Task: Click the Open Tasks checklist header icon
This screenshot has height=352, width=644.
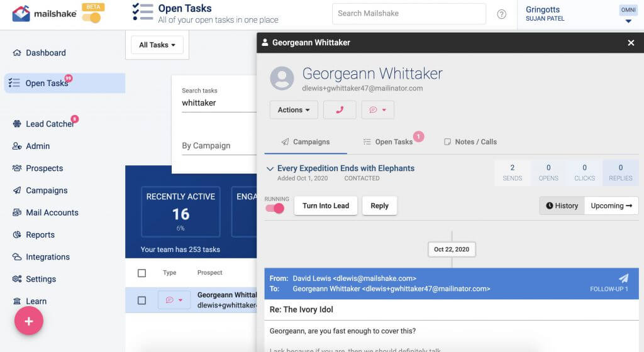Action: [x=143, y=12]
